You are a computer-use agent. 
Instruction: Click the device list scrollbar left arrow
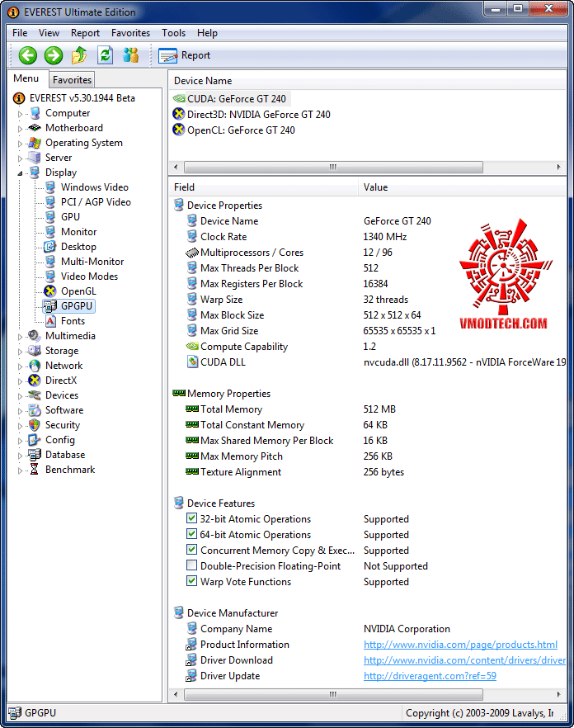(x=176, y=167)
